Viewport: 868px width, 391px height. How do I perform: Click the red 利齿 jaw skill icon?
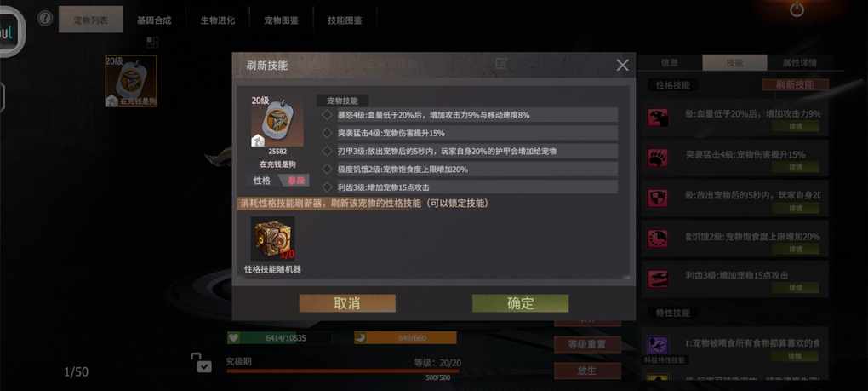(658, 279)
